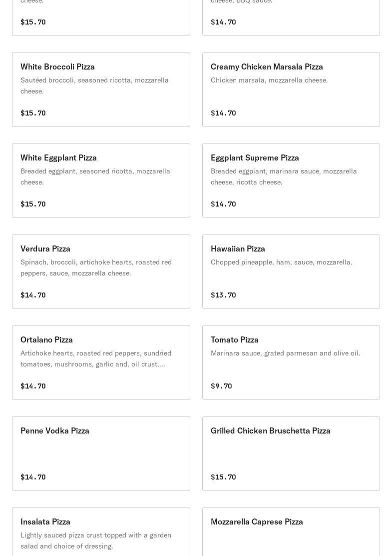Choose the Tomato Pizza card

[x=291, y=362]
